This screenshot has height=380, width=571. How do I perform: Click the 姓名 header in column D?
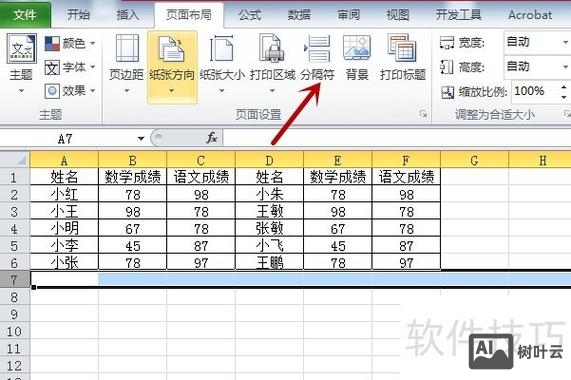pos(269,177)
